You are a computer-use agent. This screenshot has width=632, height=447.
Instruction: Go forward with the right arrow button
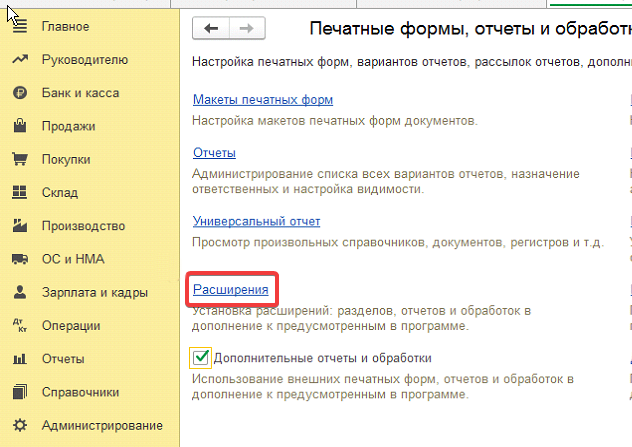click(247, 28)
